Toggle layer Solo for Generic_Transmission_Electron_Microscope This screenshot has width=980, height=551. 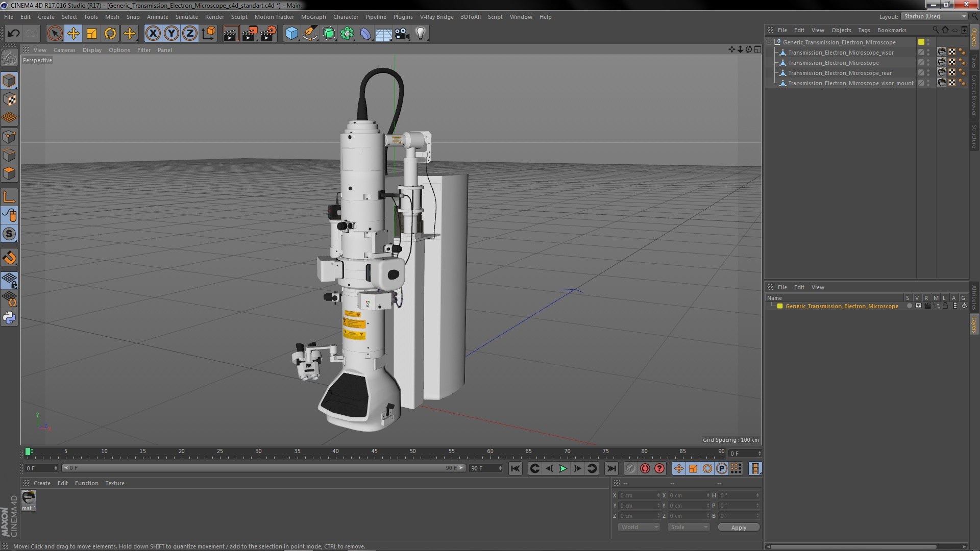point(909,306)
